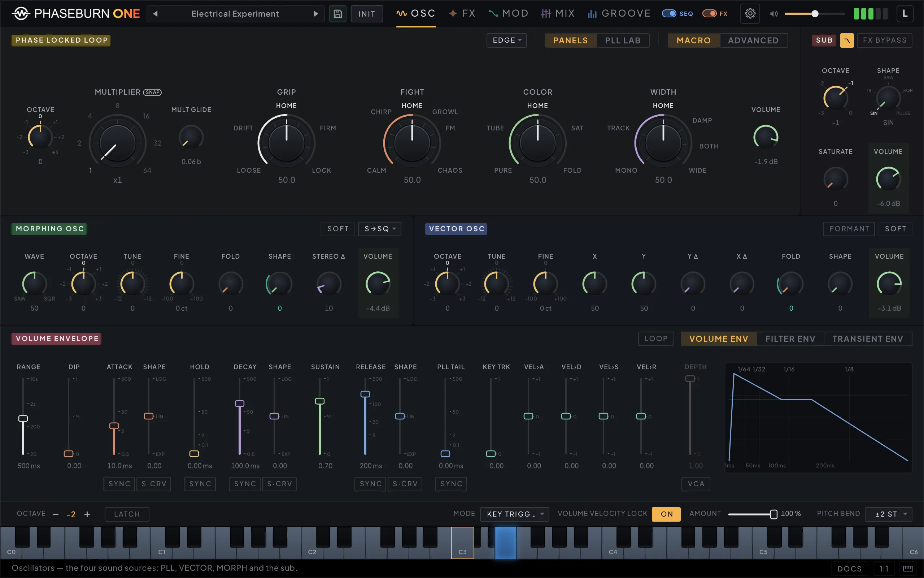
Task: Enable S·CRV for Decay shape
Action: coord(279,484)
